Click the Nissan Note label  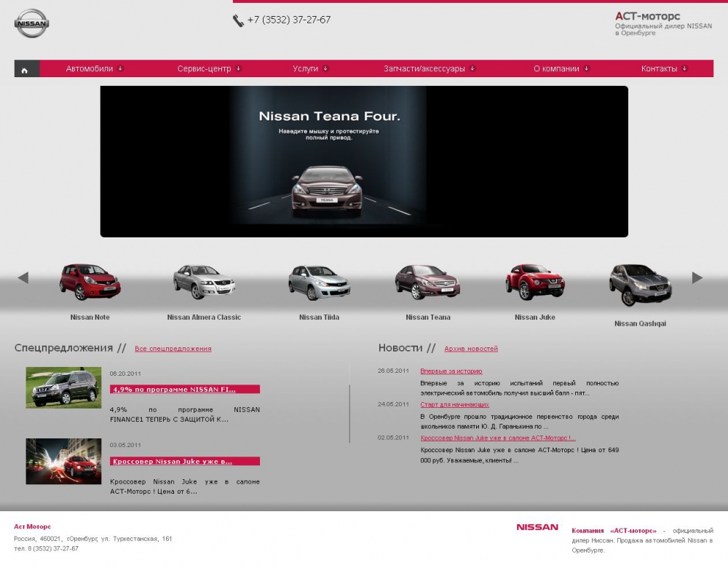90,317
